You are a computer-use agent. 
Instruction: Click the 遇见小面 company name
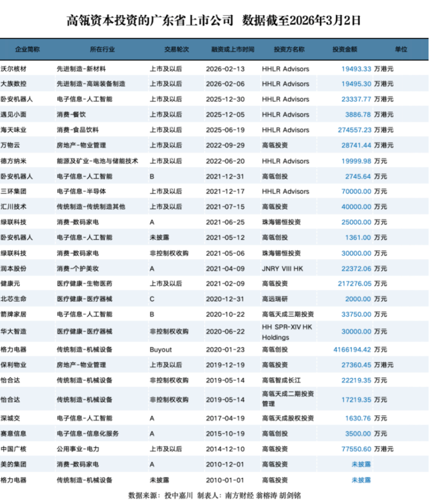click(x=14, y=114)
